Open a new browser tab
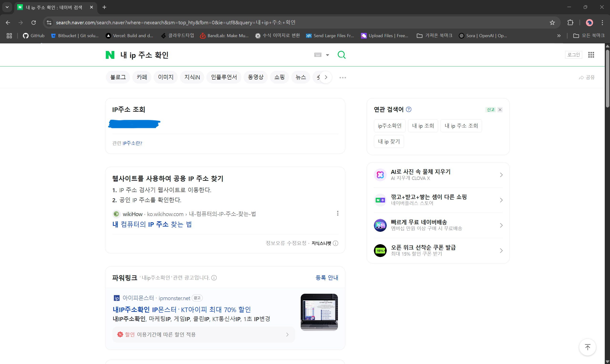Screen dimensions: 610x364 [x=104, y=7]
